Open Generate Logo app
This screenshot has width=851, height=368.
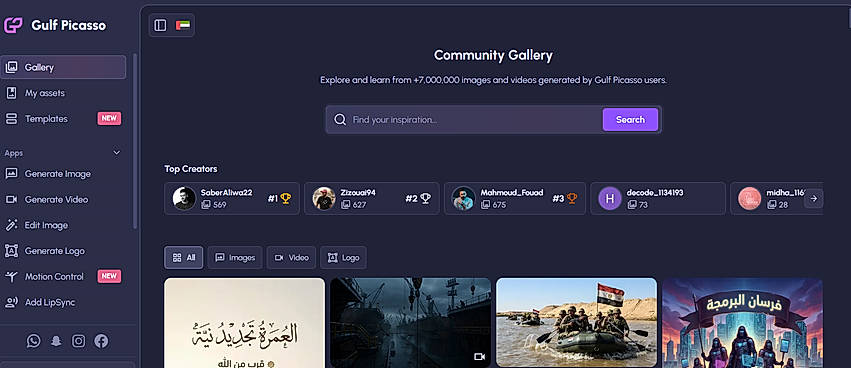click(x=63, y=251)
